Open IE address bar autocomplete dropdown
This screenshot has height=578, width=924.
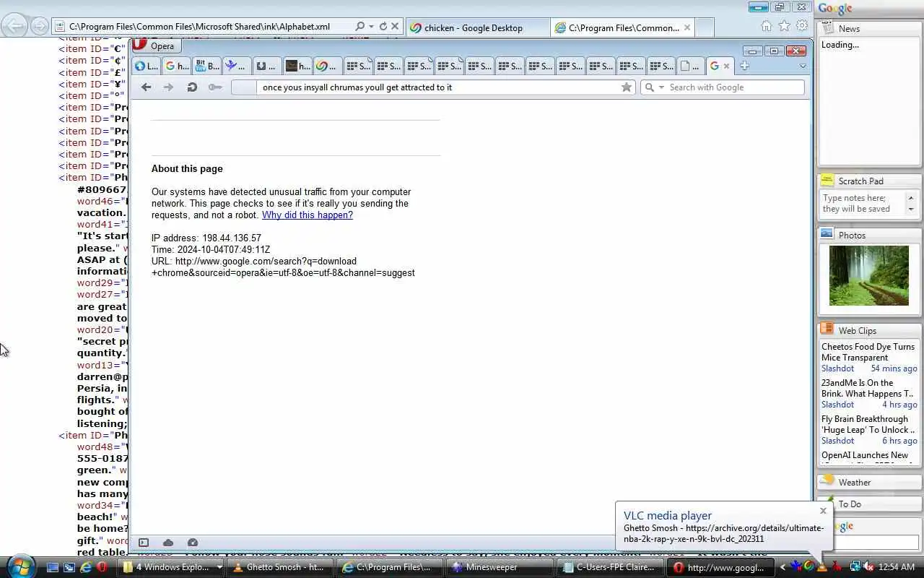(371, 27)
